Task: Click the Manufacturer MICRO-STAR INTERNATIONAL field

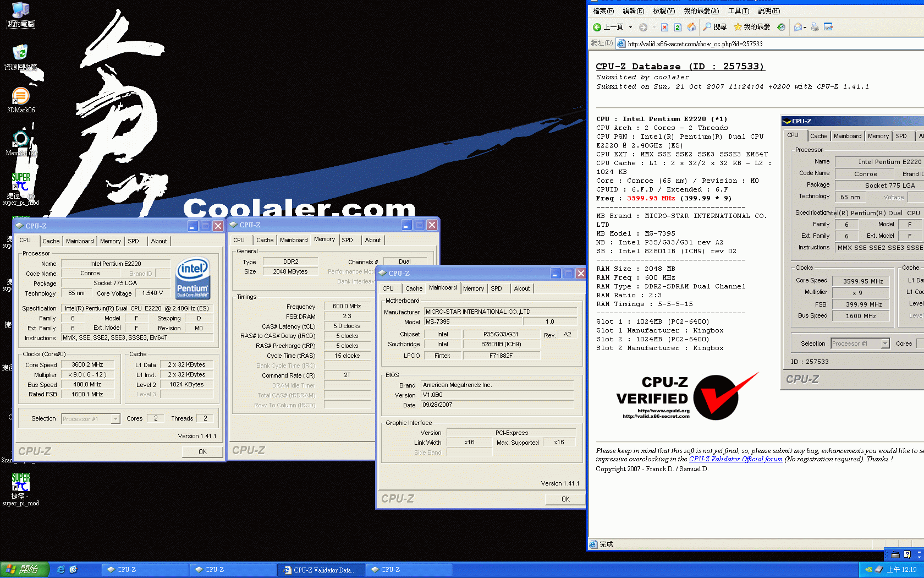Action: click(501, 312)
